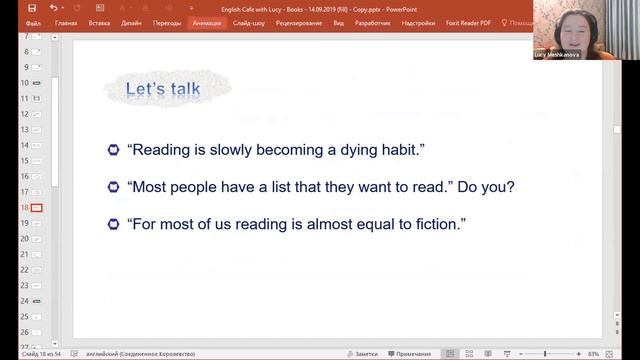Click the zoom percentage value

[x=593, y=354]
